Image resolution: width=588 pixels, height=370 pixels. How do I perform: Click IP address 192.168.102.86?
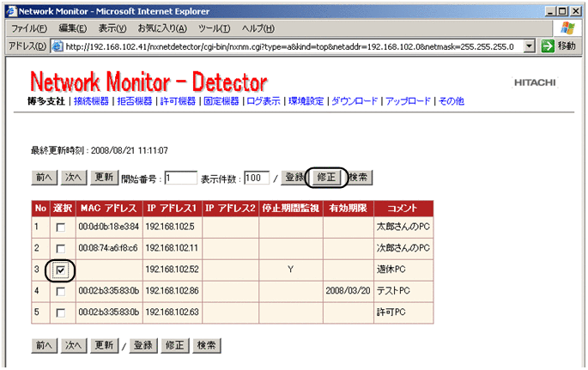tap(173, 291)
